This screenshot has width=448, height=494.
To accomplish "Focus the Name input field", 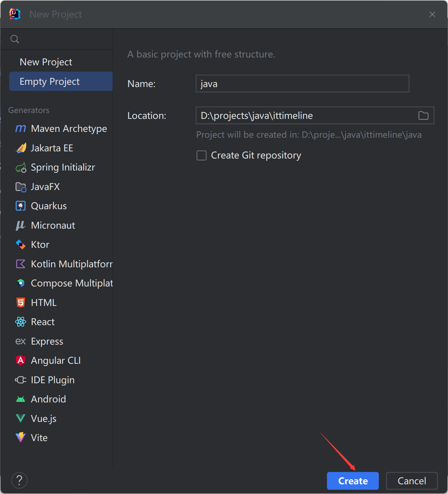I will (x=303, y=84).
